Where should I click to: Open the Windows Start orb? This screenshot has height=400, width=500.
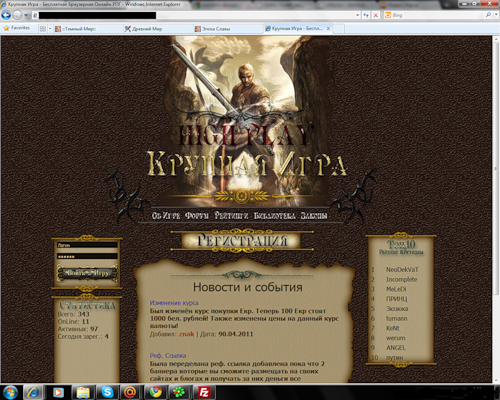[x=10, y=392]
